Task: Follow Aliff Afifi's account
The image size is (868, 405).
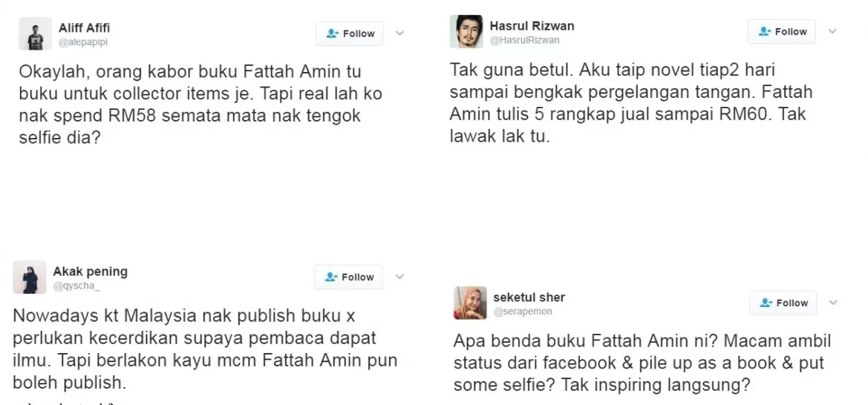Action: [x=349, y=34]
